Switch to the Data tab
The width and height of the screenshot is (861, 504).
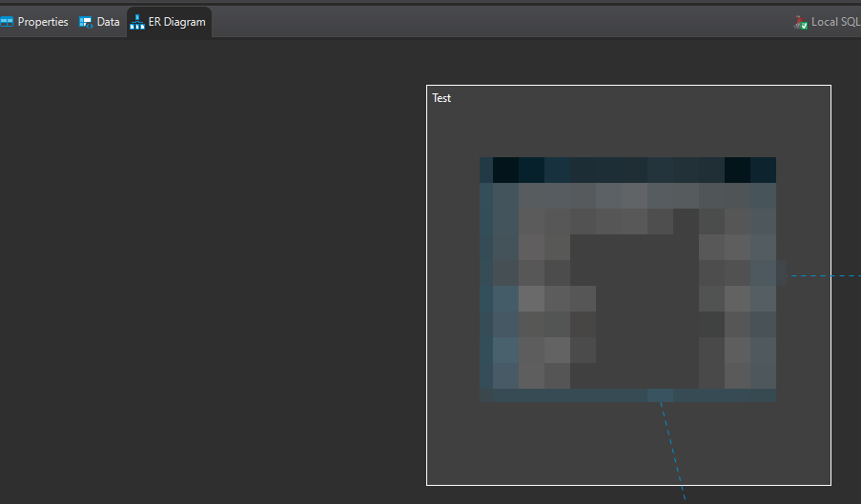(100, 22)
